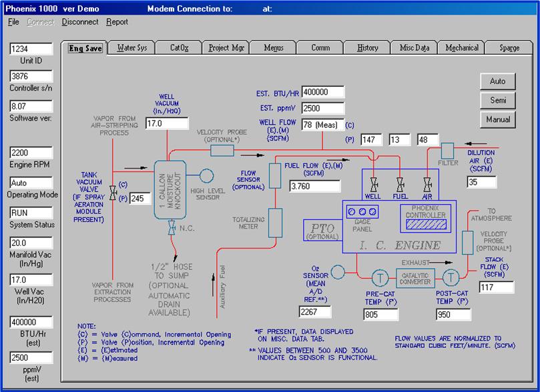Enable Semi operating mode
This screenshot has width=540, height=392.
[497, 101]
